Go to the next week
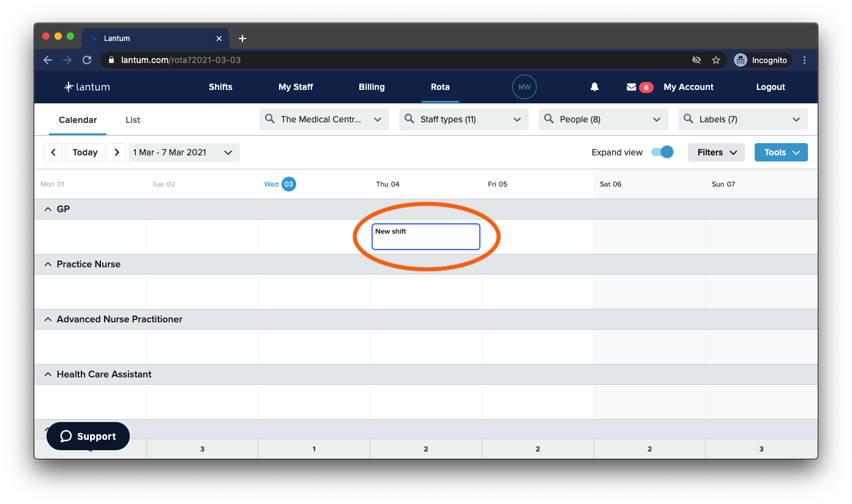Image resolution: width=852 pixels, height=504 pixels. coord(117,152)
